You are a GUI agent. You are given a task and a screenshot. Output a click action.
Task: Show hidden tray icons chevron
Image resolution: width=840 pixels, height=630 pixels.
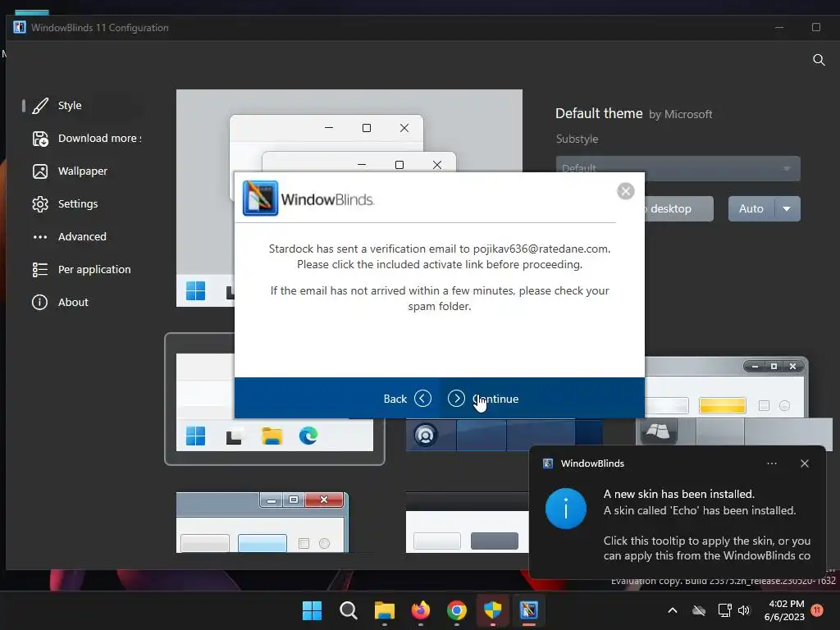673,610
